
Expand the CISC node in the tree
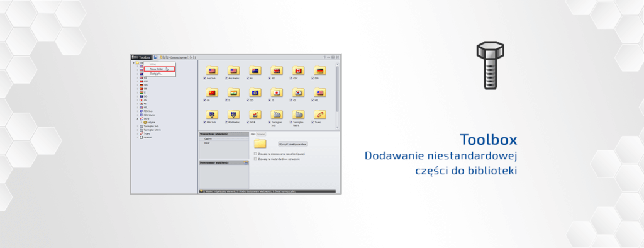pyautogui.click(x=138, y=81)
